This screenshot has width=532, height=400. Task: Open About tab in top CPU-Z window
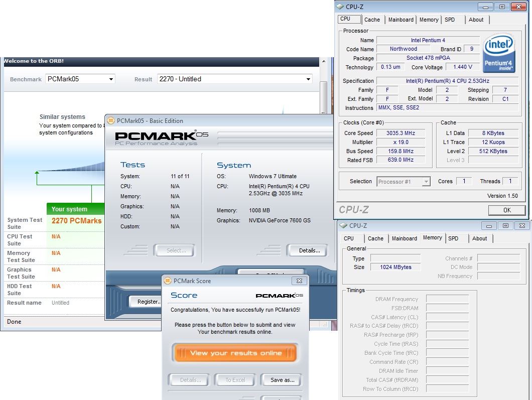[476, 20]
